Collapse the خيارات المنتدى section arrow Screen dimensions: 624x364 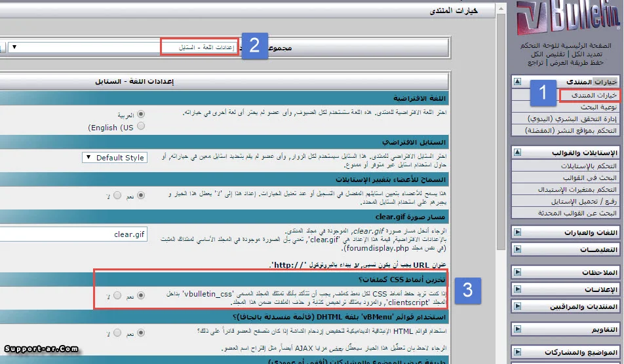[x=517, y=82]
